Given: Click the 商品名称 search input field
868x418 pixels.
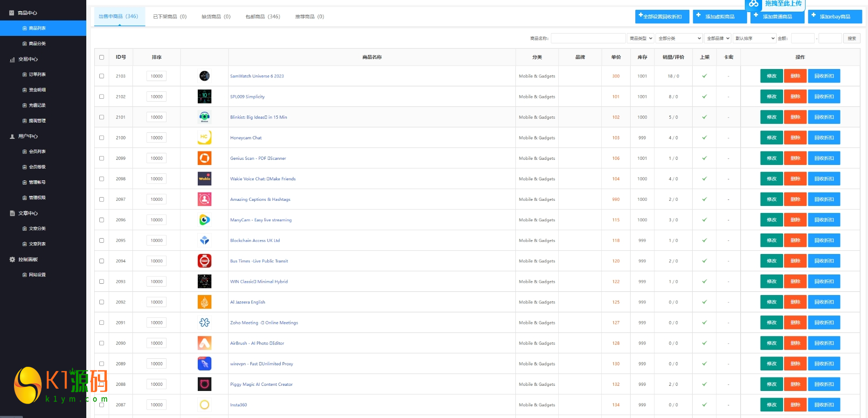Looking at the screenshot, I should pos(588,38).
